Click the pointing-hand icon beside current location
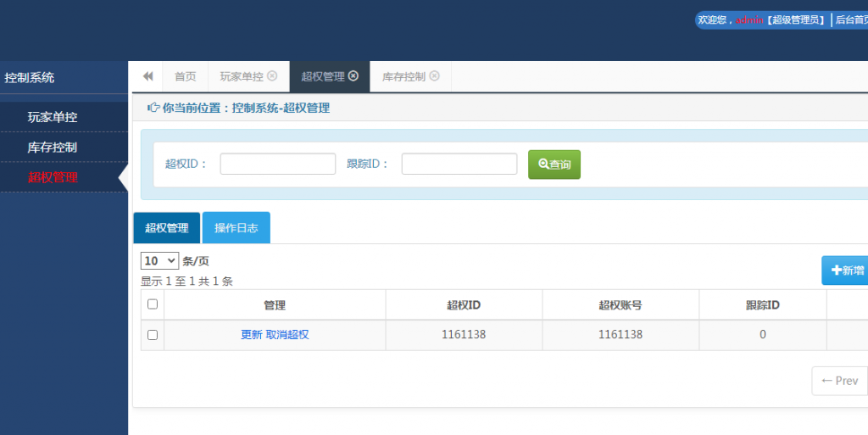 pyautogui.click(x=153, y=108)
